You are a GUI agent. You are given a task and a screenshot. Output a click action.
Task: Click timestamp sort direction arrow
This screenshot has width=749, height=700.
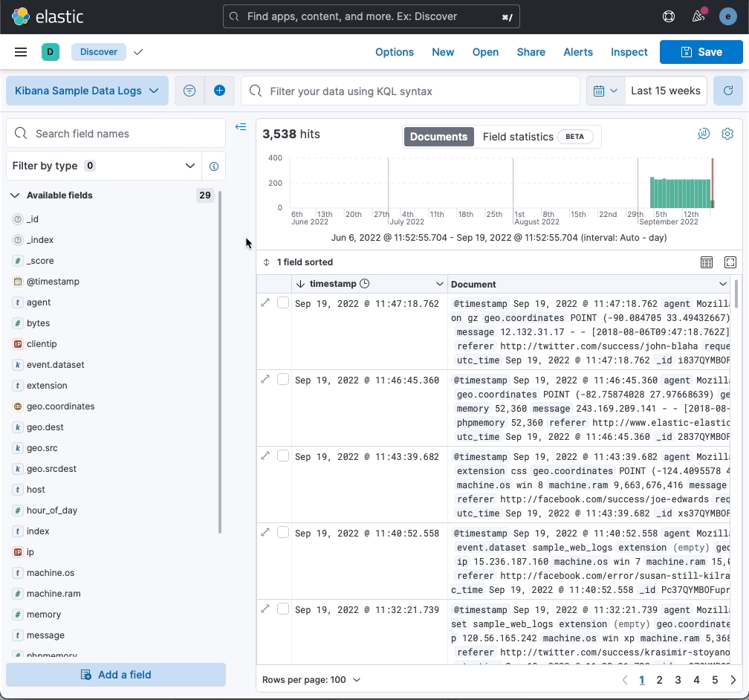point(300,285)
